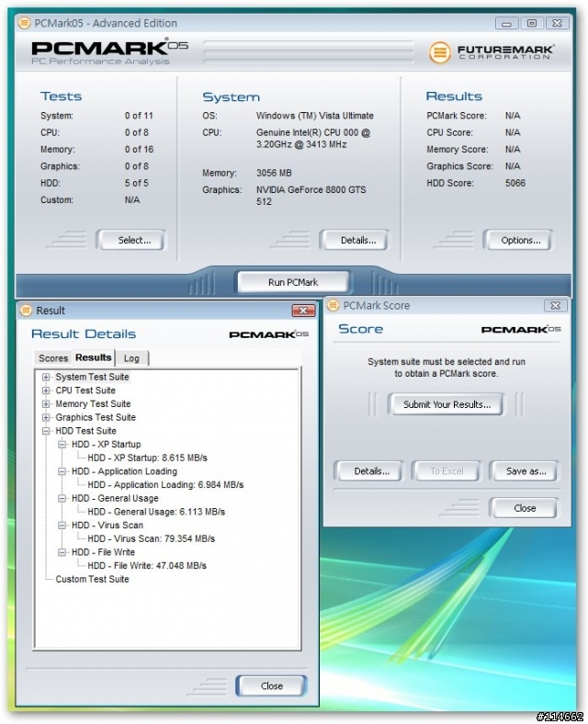Expand the System Test Suite node
This screenshot has width=588, height=724.
(46, 377)
